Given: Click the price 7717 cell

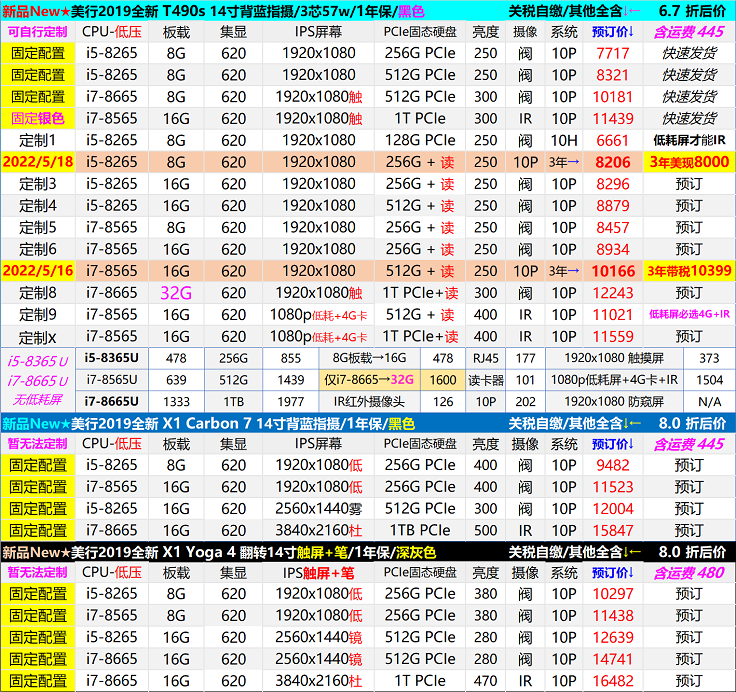Looking at the screenshot, I should 612,54.
